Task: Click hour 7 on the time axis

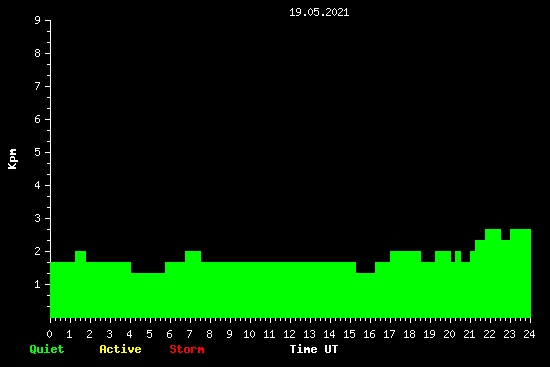Action: (x=189, y=334)
